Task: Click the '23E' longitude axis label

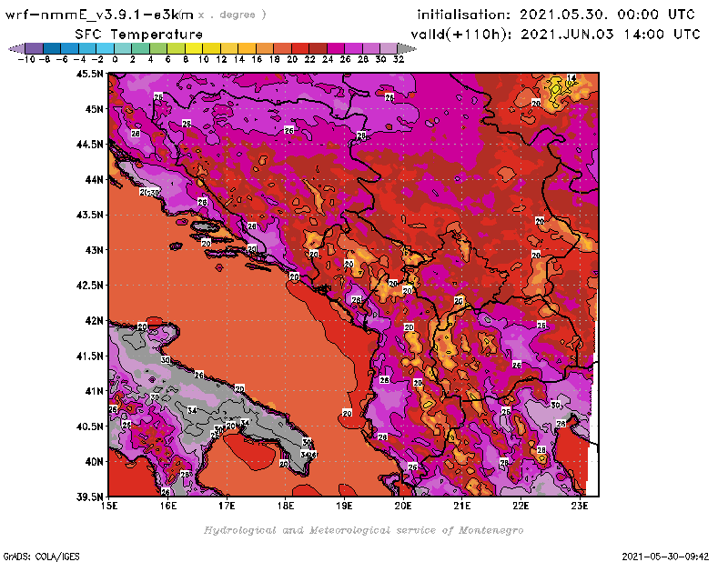Action: click(580, 506)
